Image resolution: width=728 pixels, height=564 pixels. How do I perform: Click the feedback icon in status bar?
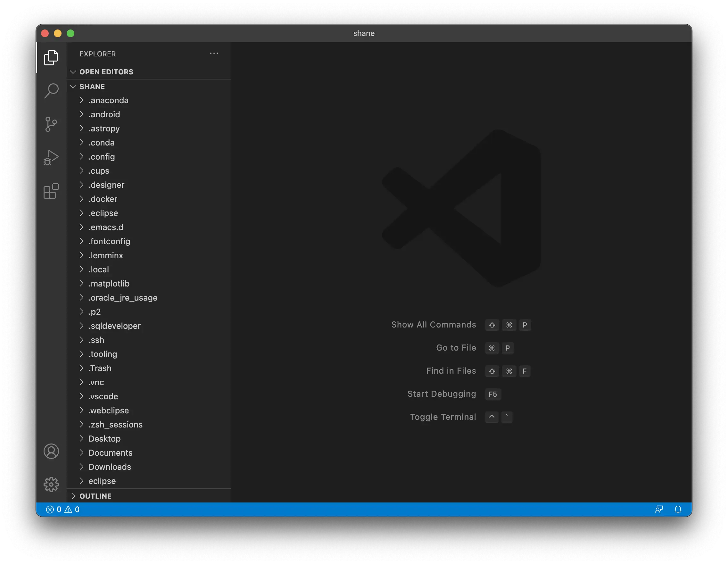(659, 509)
